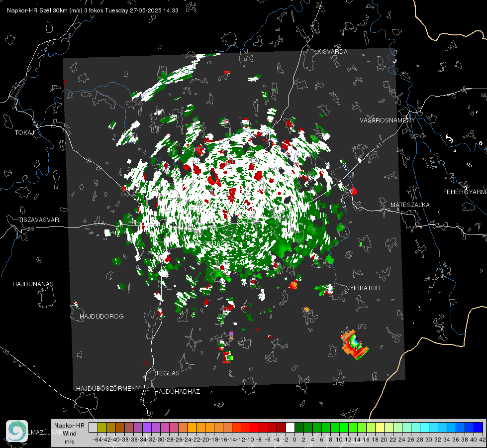Click the road number 36 label near Tiszavasvári

31,229
